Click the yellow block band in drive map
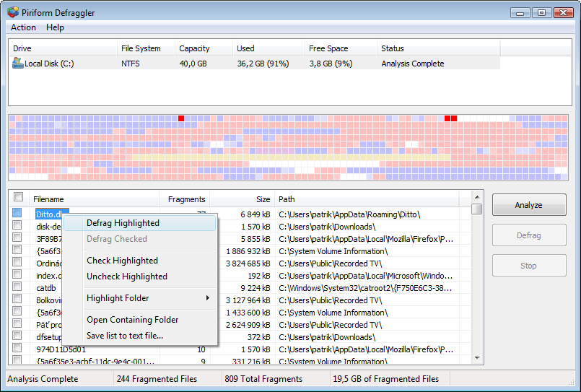Screen dimensions: 581x392 coord(291,158)
